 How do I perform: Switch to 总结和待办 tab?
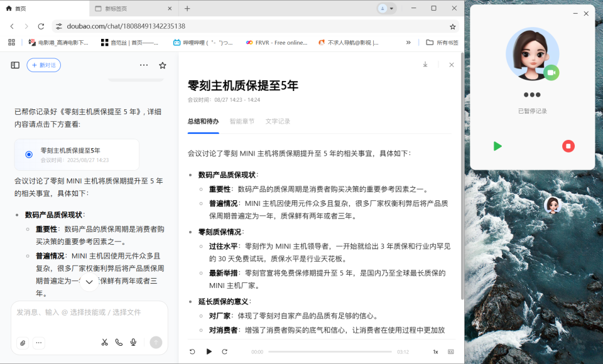pos(203,122)
